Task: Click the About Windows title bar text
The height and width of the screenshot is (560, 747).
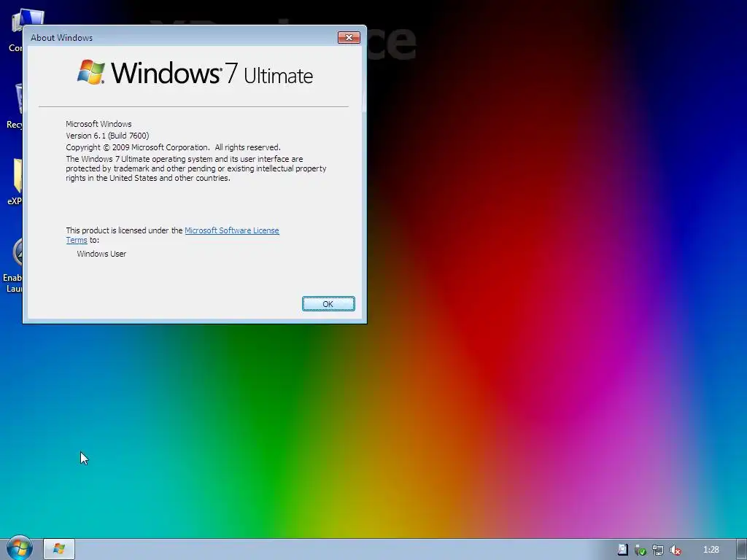Action: point(61,38)
